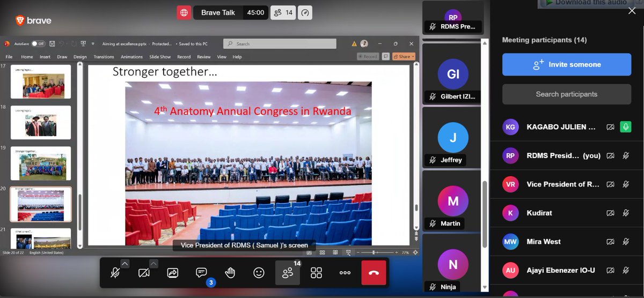Click the red globe icon at the top
Image resolution: width=644 pixels, height=298 pixels.
click(184, 12)
